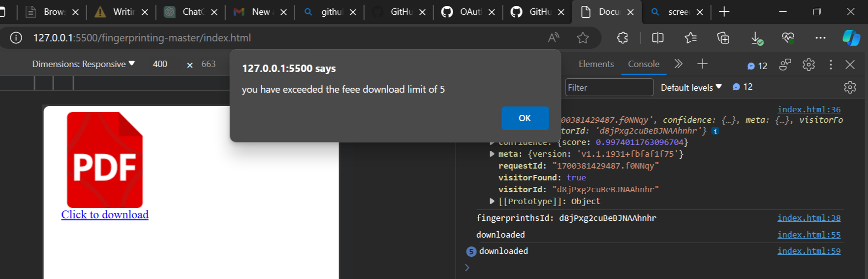Viewport: 868px width, 279px height.
Task: Add this page to favorites star
Action: tap(583, 38)
